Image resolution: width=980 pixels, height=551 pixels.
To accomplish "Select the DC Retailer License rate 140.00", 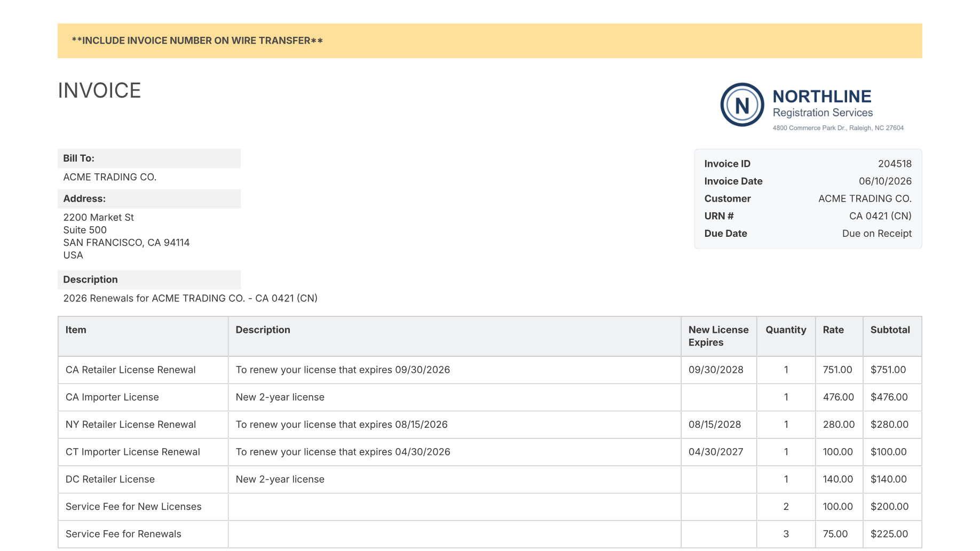I will pos(837,480).
